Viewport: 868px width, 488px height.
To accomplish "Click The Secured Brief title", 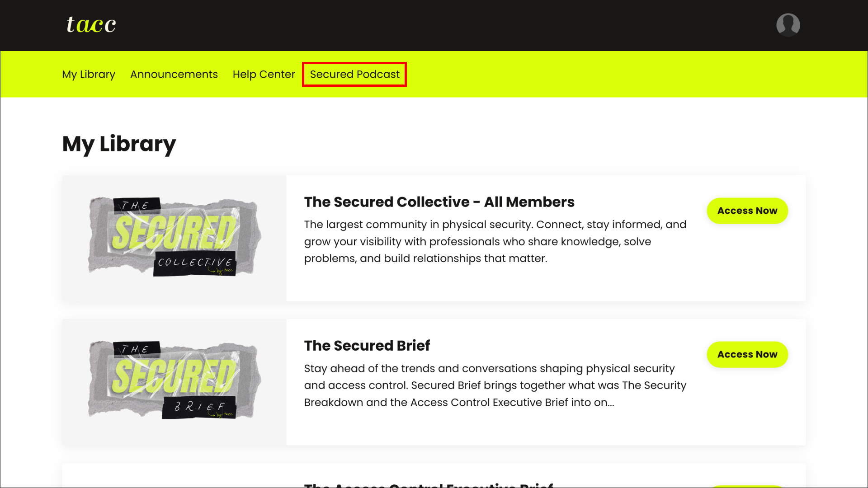I will click(x=367, y=345).
